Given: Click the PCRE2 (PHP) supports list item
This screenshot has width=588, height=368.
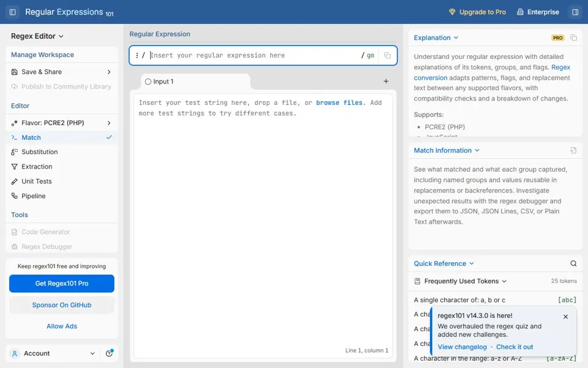Looking at the screenshot, I should [x=445, y=127].
